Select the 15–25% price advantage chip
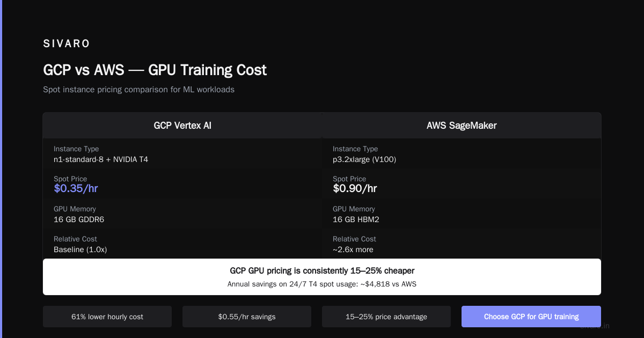This screenshot has height=338, width=644. [386, 317]
